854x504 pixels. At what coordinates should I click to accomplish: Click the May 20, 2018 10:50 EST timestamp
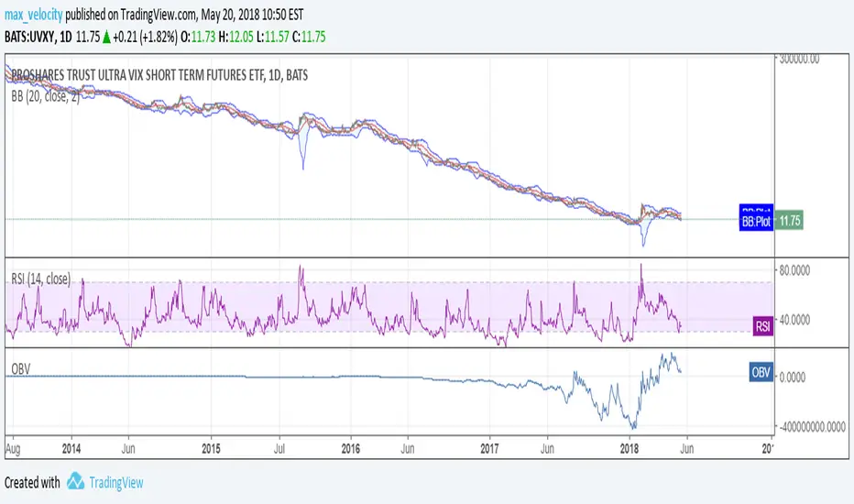[x=252, y=15]
